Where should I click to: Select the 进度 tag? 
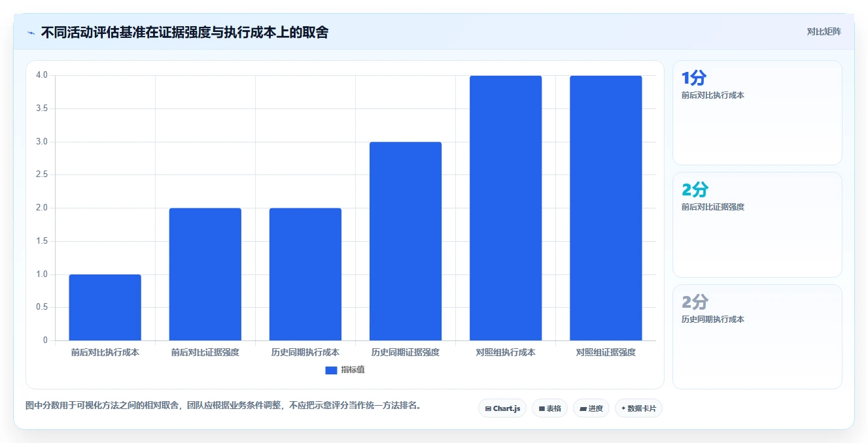[x=591, y=408]
